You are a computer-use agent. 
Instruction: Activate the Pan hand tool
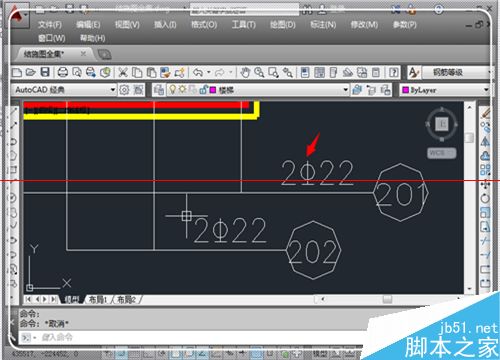tap(245, 72)
